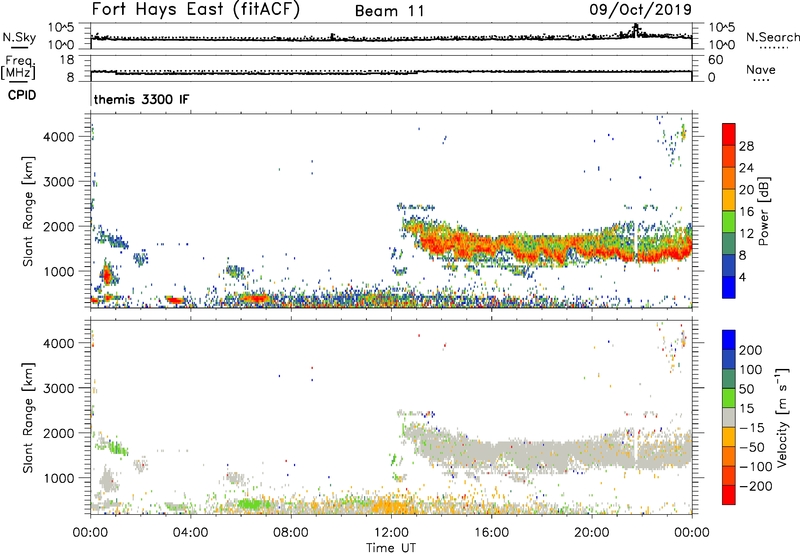Click the blue bottom of the power color bar
The width and height of the screenshot is (800, 554).
[729, 287]
